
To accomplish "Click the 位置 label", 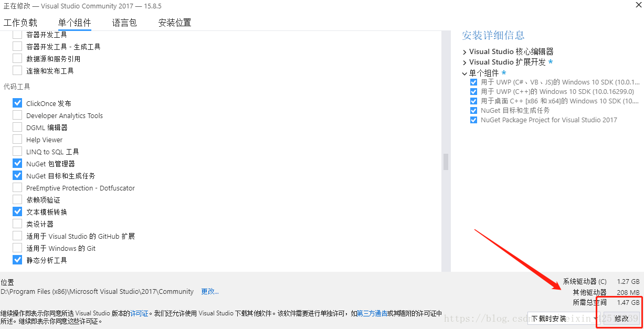I will [7, 282].
